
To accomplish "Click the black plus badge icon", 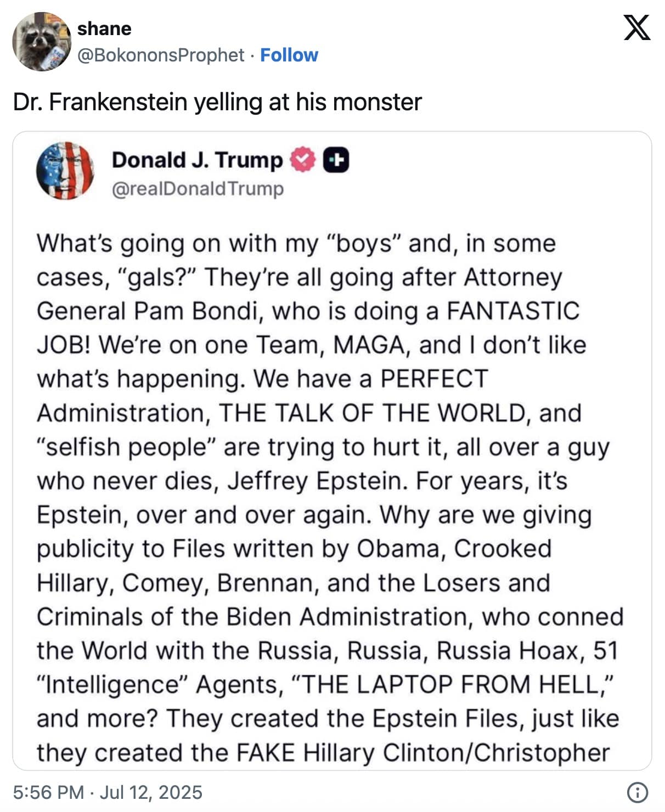I will 336,160.
